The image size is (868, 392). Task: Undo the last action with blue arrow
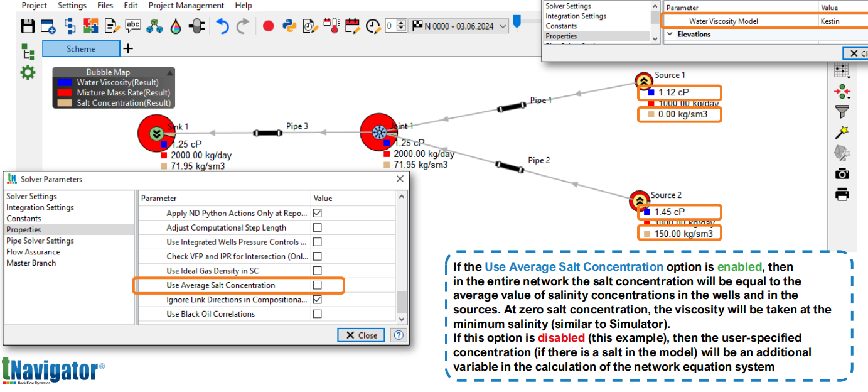[223, 26]
